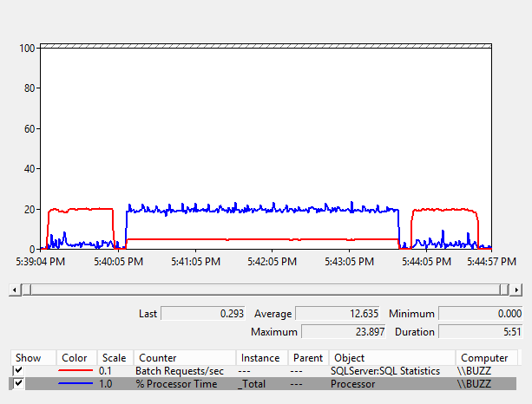Click the _Total instance cell
532x404 pixels.
coord(252,384)
